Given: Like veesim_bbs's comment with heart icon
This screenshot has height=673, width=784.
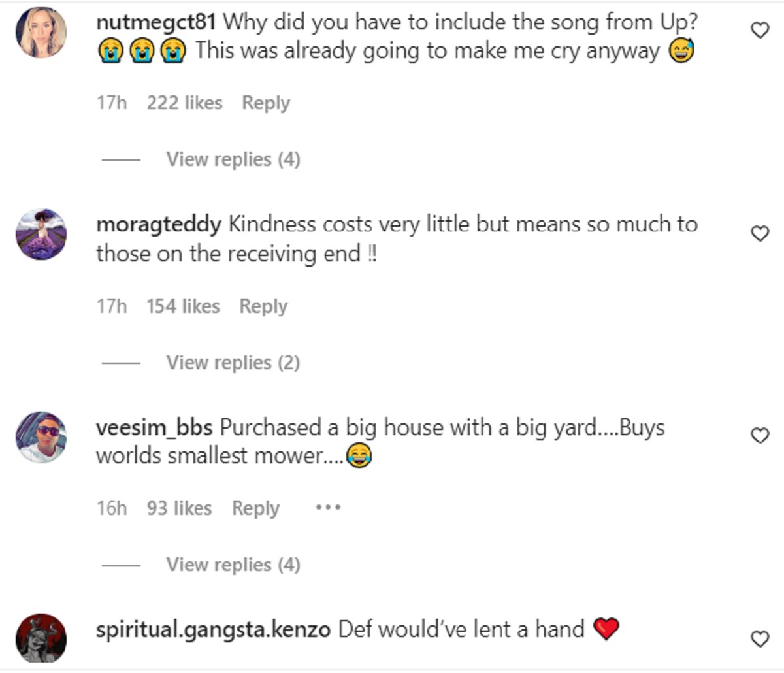Looking at the screenshot, I should point(760,435).
